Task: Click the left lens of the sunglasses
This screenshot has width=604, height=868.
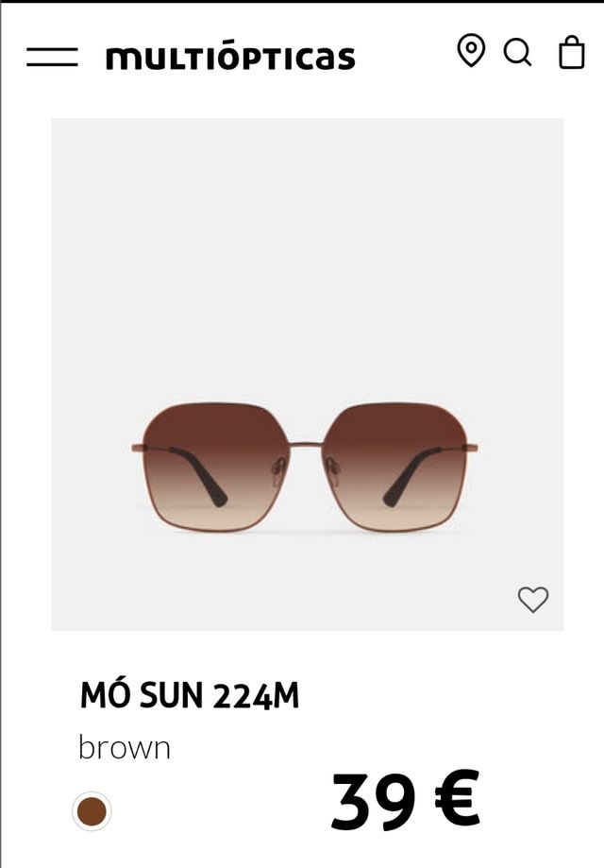Action: [215, 467]
